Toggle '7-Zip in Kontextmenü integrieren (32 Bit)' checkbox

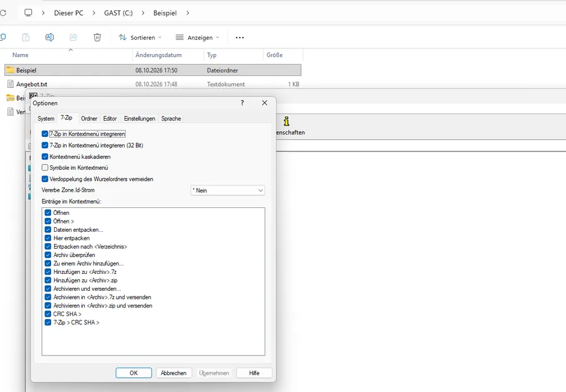point(45,145)
